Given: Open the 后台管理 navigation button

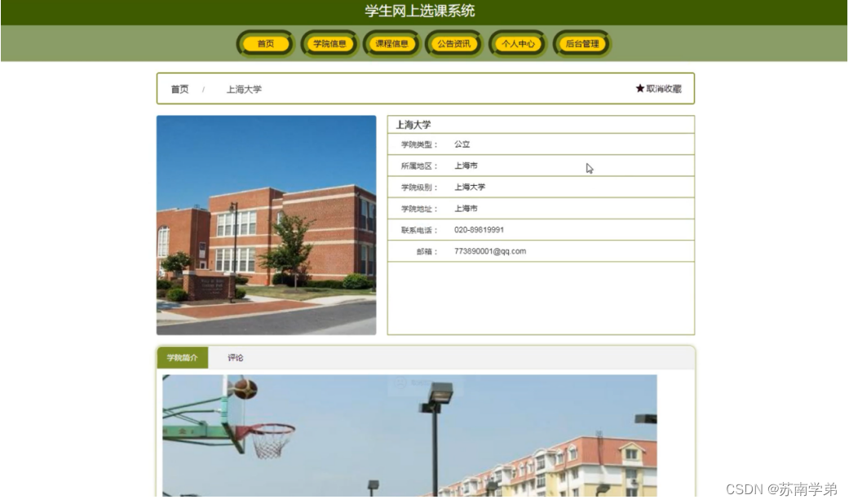Looking at the screenshot, I should click(x=581, y=44).
